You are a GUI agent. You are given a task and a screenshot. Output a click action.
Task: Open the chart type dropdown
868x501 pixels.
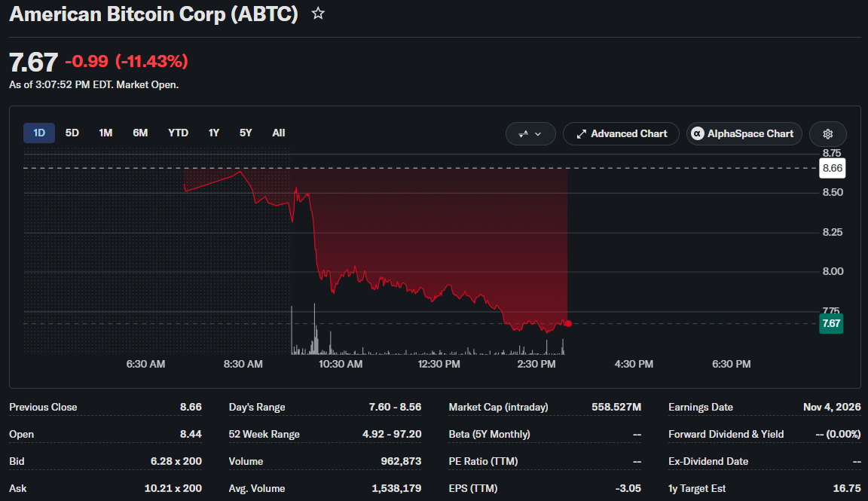(x=530, y=134)
